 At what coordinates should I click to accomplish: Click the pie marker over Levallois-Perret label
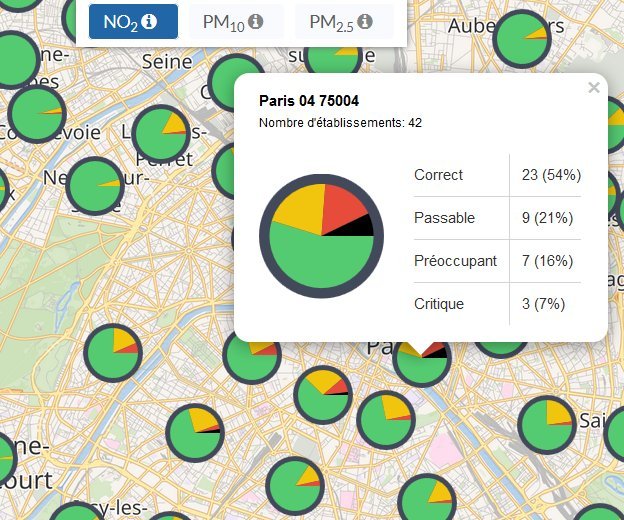point(161,134)
